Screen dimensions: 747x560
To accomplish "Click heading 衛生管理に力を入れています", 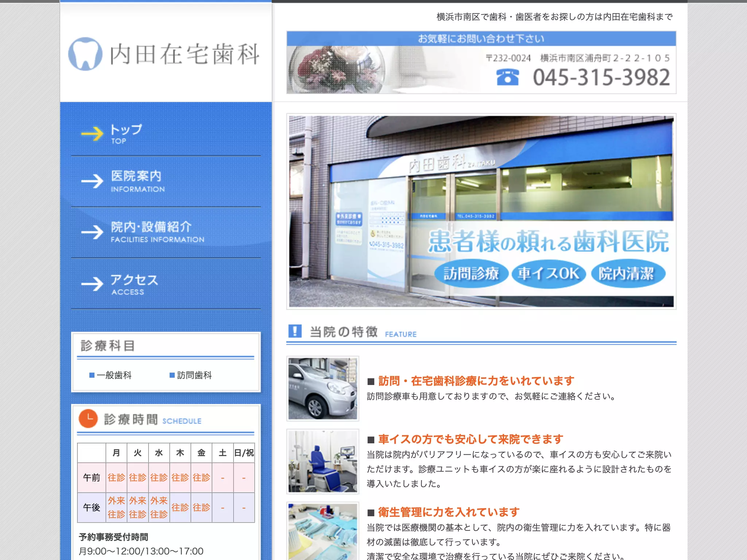I will tap(449, 512).
